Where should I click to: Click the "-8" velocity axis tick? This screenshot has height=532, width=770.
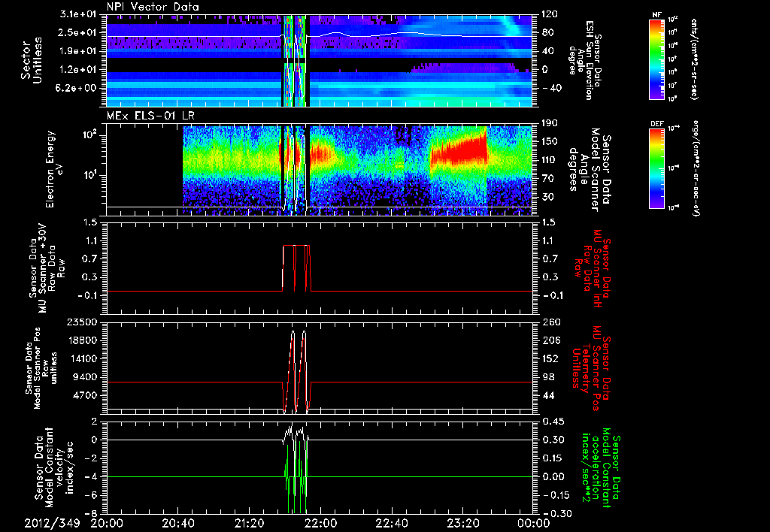[91, 513]
